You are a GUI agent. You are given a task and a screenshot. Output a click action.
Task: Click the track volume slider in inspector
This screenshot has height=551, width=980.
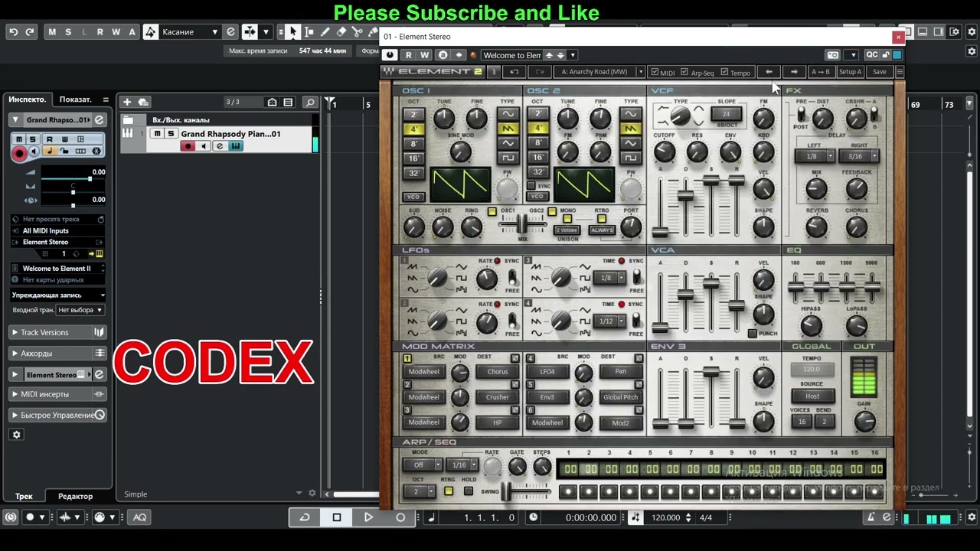point(73,178)
